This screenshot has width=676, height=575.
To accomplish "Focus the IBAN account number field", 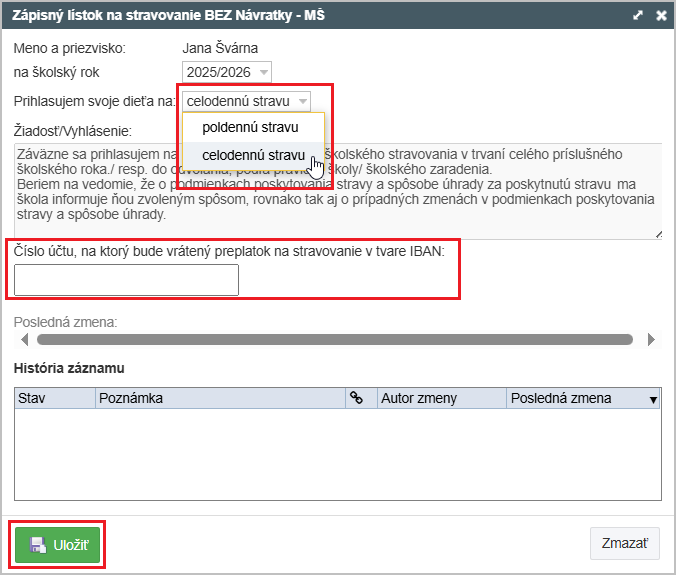I will click(x=127, y=281).
